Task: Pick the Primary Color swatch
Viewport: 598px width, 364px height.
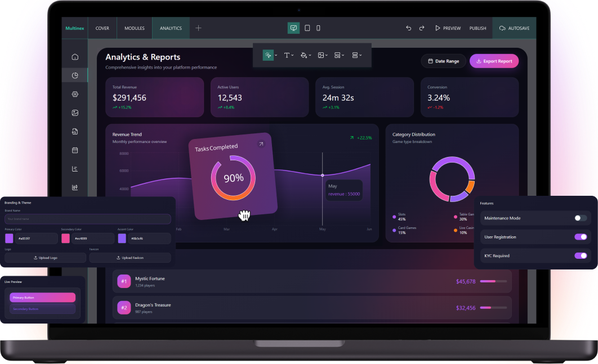Action: [9, 239]
